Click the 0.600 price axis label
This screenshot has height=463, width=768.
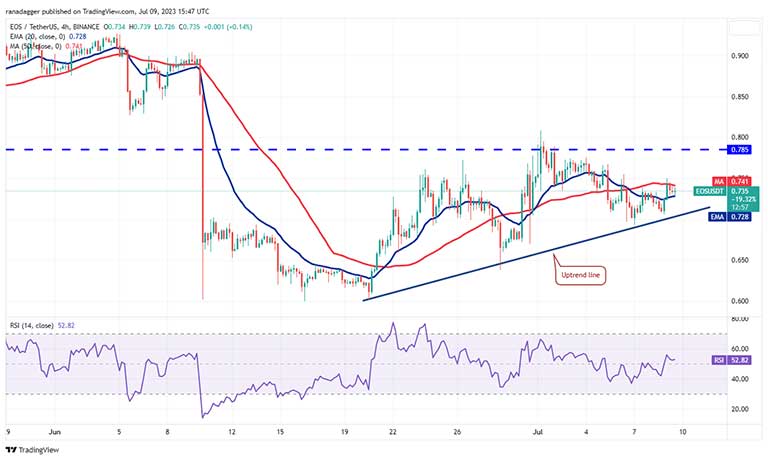pyautogui.click(x=740, y=301)
